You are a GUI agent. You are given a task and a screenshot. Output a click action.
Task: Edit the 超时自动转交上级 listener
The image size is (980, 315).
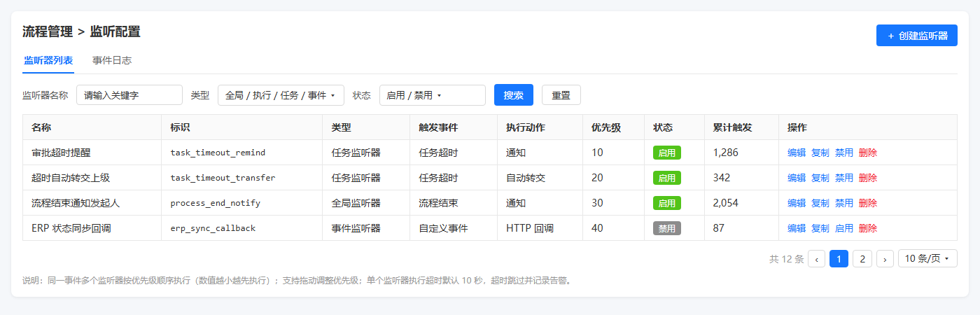click(797, 178)
